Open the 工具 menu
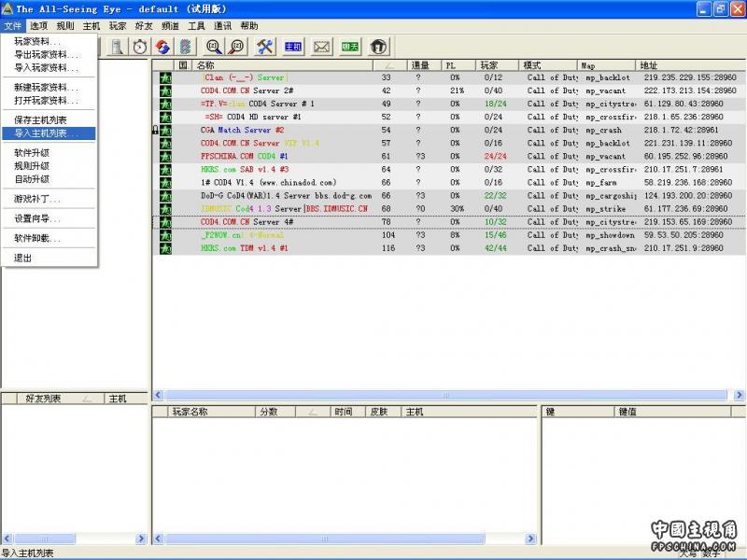The image size is (747, 560). pos(196,26)
